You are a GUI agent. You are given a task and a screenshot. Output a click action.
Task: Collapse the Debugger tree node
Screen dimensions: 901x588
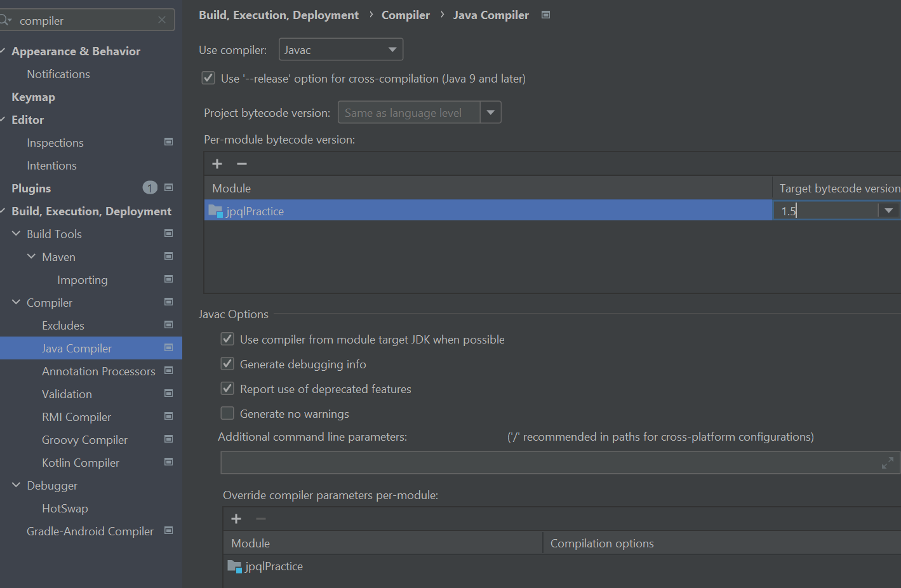coord(17,485)
